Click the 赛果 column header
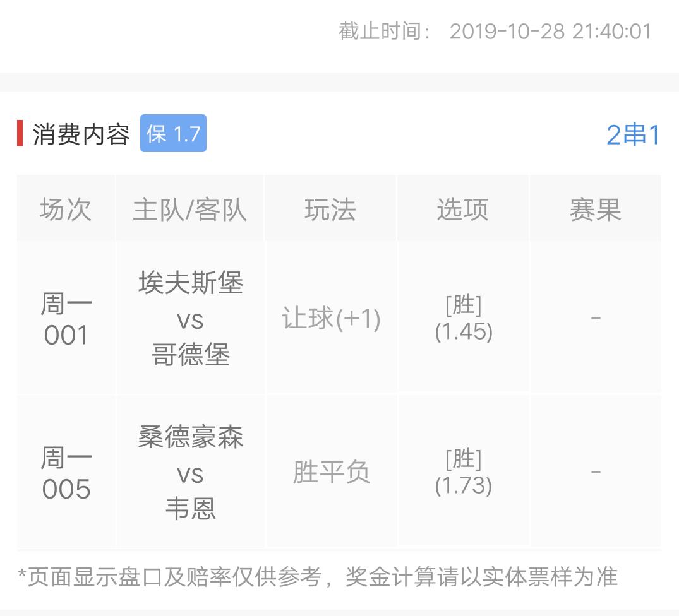The height and width of the screenshot is (616, 679). click(594, 208)
